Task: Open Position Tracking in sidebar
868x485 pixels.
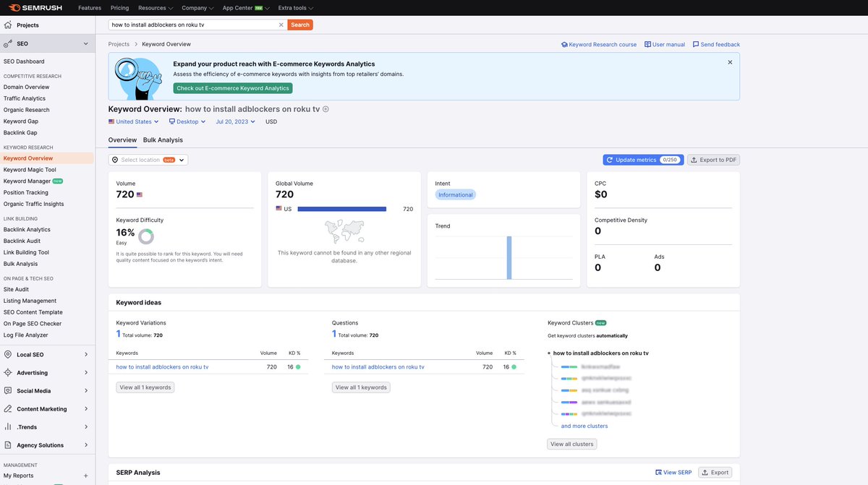Action: 25,192
